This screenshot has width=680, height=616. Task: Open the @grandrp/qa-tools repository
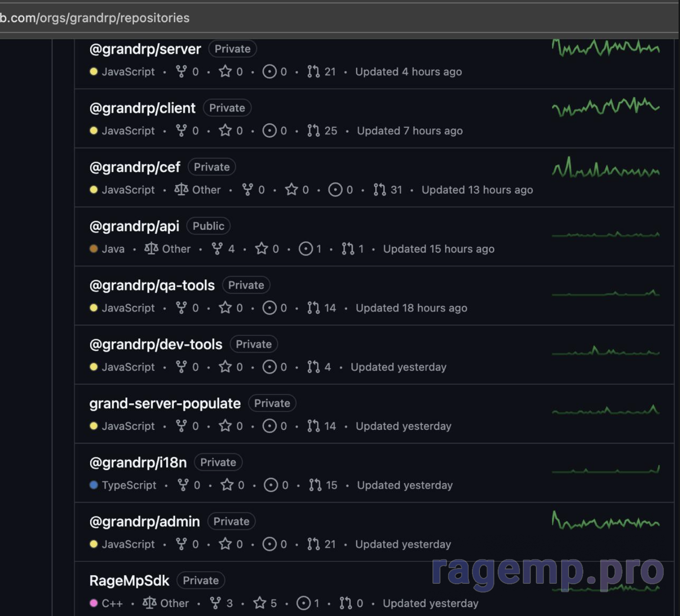coord(152,285)
